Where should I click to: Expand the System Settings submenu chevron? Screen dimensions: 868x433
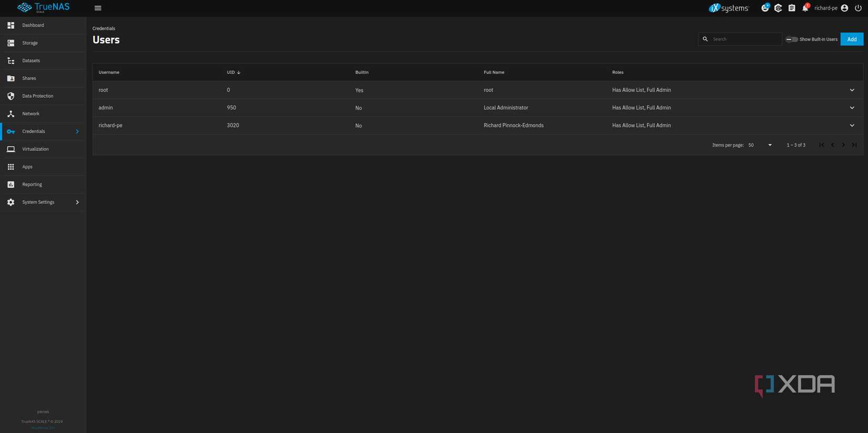77,202
